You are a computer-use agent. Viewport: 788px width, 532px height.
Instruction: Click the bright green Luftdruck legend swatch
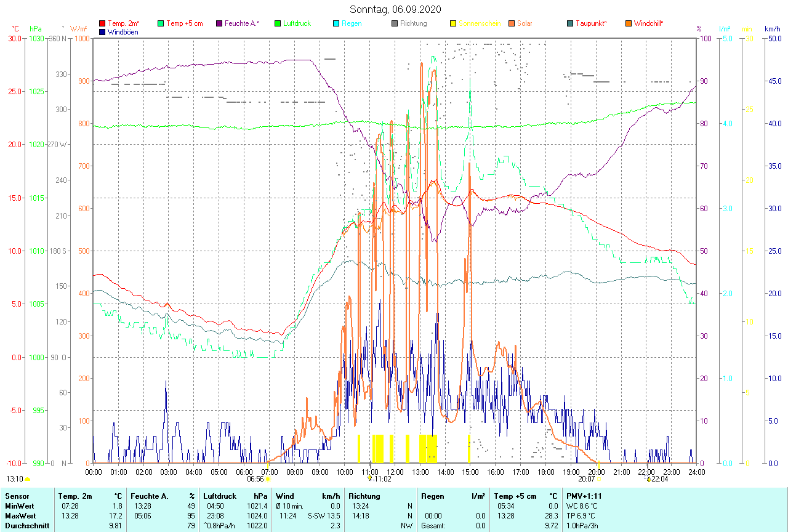tap(278, 23)
